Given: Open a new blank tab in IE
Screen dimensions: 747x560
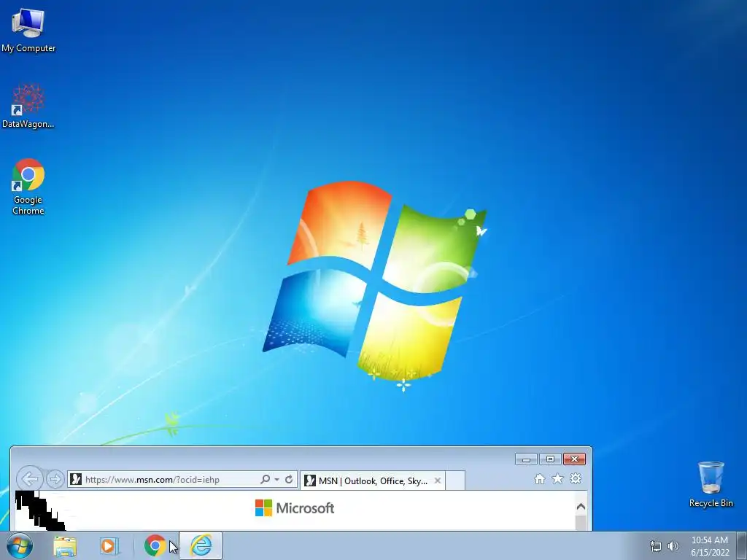Looking at the screenshot, I should pos(455,481).
